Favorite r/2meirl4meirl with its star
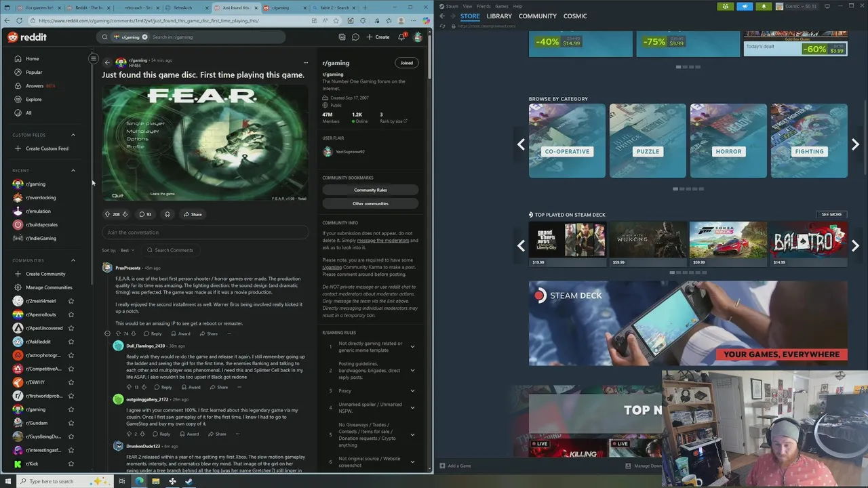 click(x=71, y=301)
